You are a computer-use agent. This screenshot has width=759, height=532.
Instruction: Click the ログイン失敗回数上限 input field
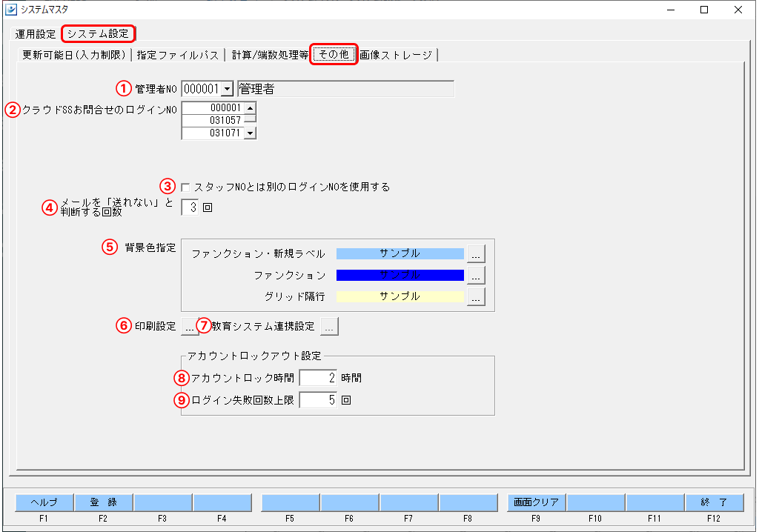[x=318, y=400]
